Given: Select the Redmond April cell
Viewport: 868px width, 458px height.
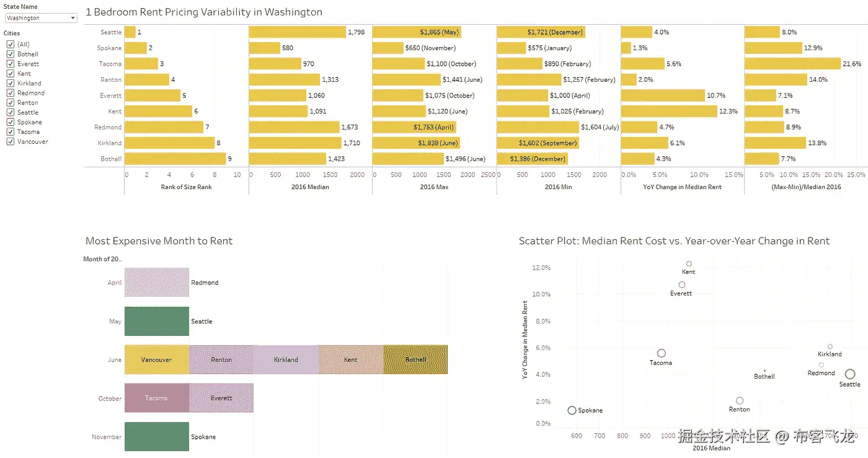Looking at the screenshot, I should [156, 283].
